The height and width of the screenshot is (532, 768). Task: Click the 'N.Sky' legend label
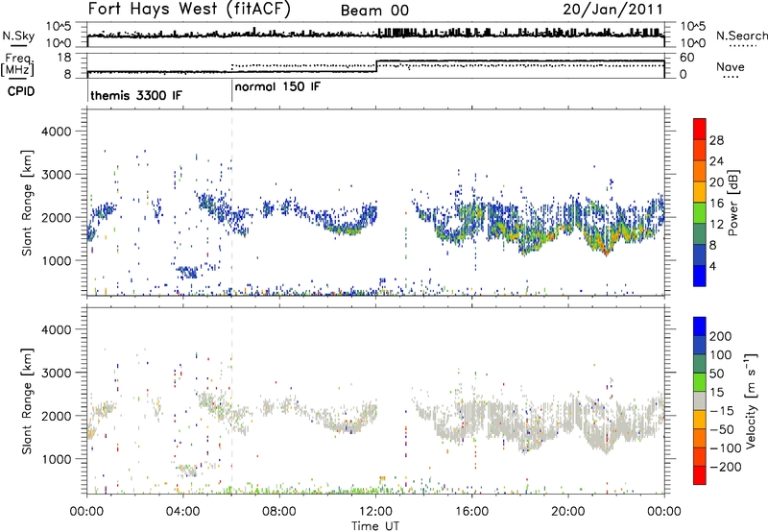(18, 36)
